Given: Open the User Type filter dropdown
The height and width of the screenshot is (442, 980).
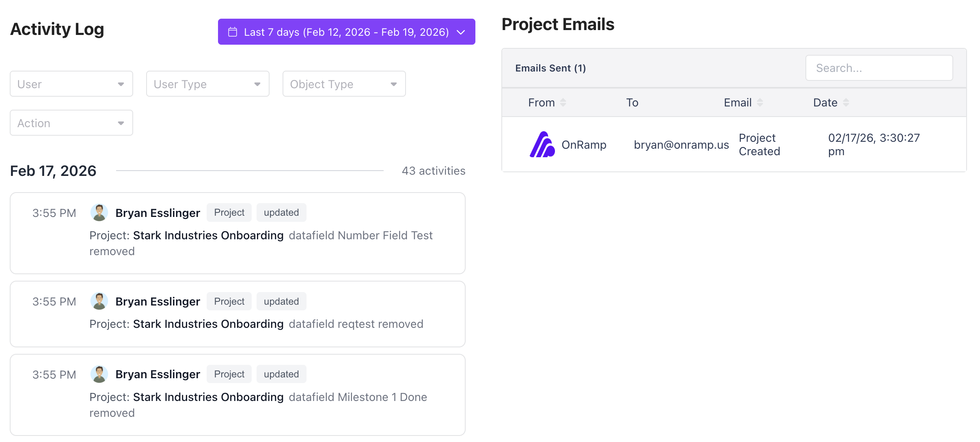Looking at the screenshot, I should [207, 84].
